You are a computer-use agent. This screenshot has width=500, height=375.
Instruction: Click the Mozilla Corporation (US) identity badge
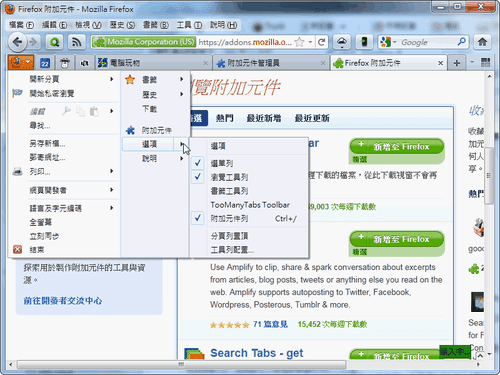point(144,42)
